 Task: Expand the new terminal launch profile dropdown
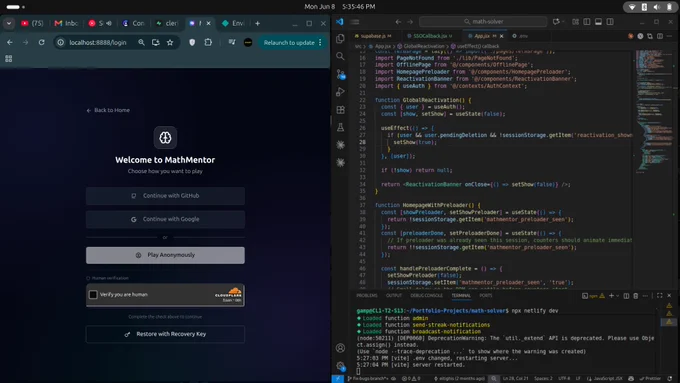(x=618, y=296)
